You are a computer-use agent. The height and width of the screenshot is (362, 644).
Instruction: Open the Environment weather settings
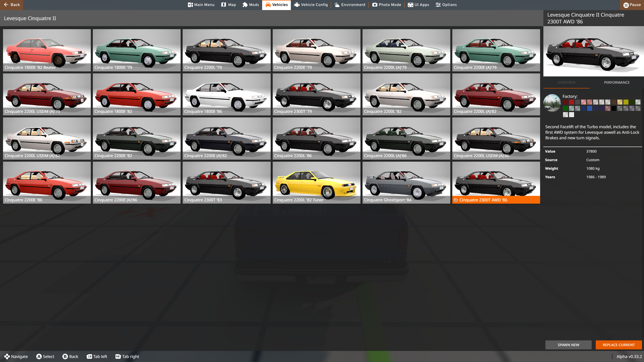coord(350,5)
